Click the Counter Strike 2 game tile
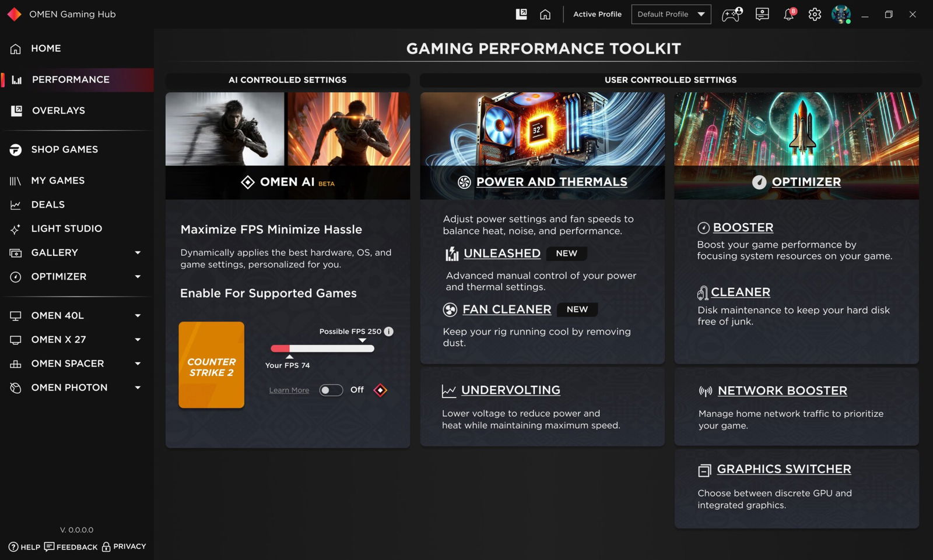Screen dimensions: 933x560 coord(211,364)
